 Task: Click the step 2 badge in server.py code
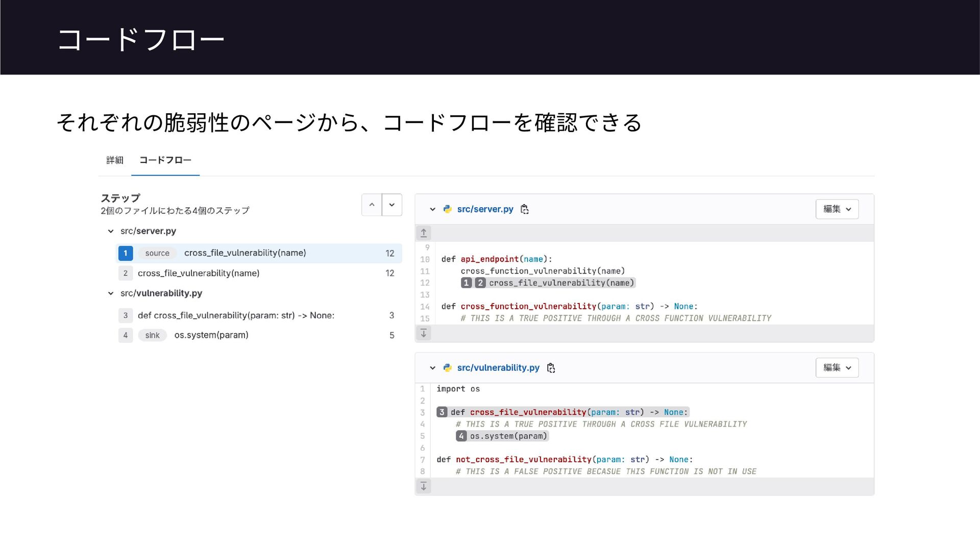480,283
